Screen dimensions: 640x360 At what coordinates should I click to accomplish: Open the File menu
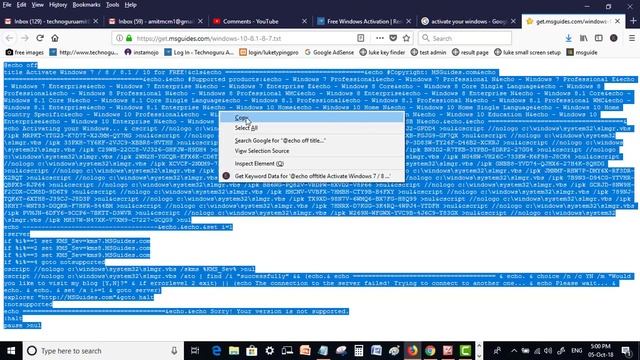tap(7, 5)
